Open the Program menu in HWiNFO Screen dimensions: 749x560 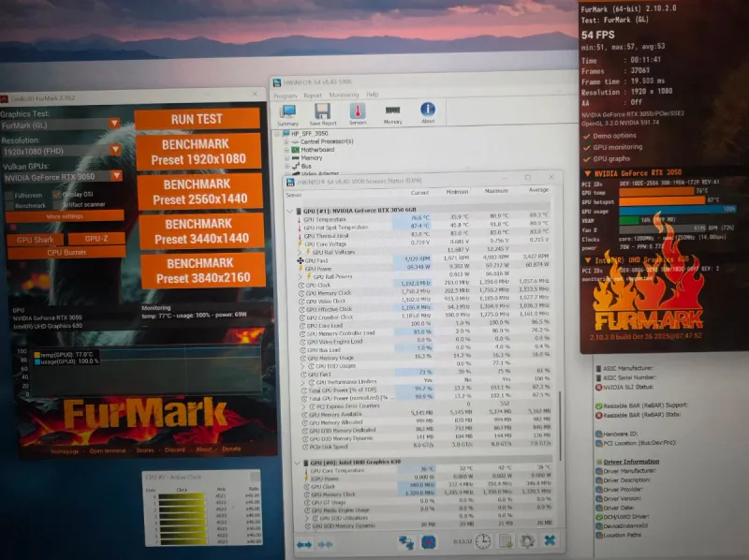(x=285, y=96)
